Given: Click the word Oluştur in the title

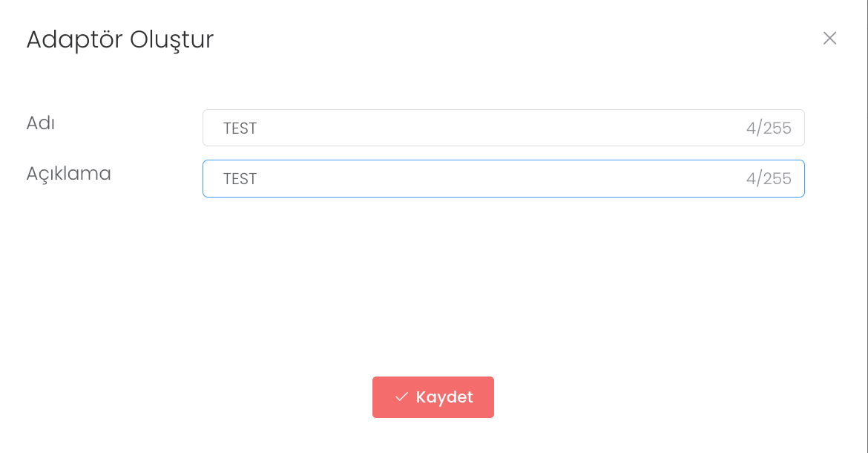Looking at the screenshot, I should 171,39.
